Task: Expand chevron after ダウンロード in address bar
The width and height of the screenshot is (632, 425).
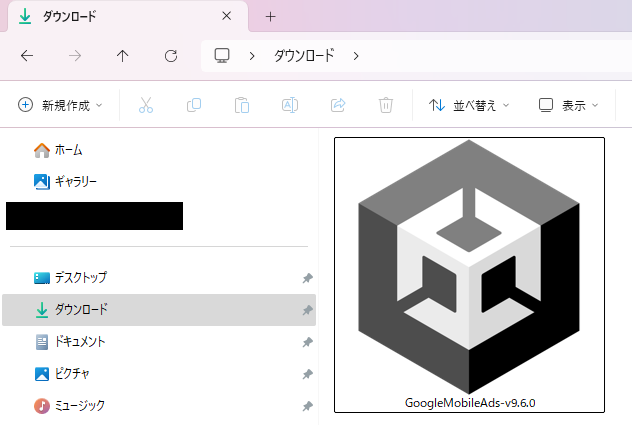Action: pos(356,56)
